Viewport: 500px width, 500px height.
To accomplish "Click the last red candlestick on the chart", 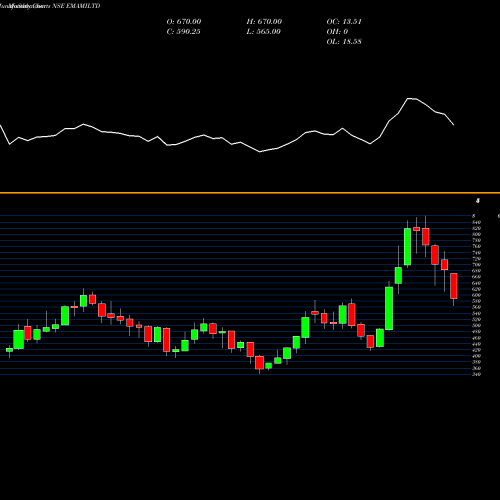I will [x=454, y=286].
